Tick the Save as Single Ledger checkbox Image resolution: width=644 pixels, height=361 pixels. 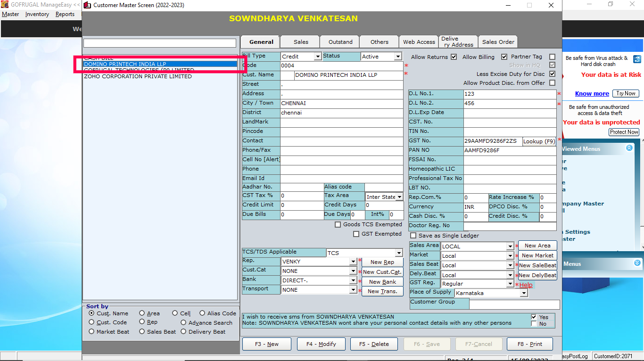(x=413, y=236)
